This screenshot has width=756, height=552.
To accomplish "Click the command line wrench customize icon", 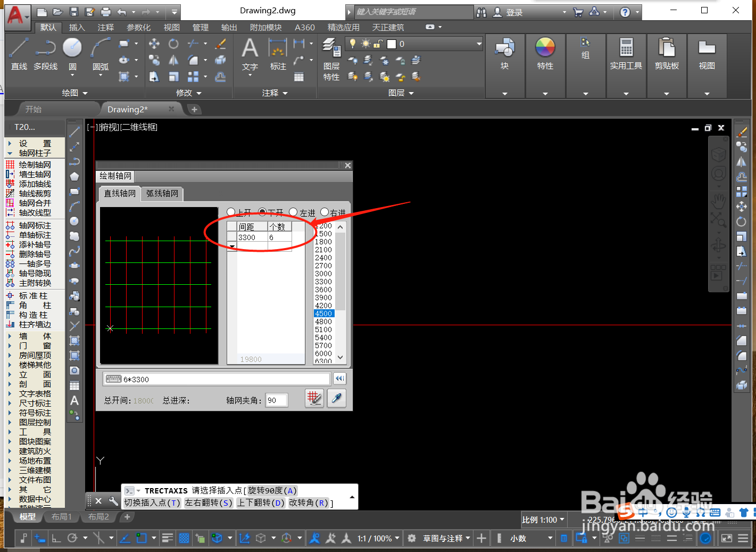I will pyautogui.click(x=113, y=501).
